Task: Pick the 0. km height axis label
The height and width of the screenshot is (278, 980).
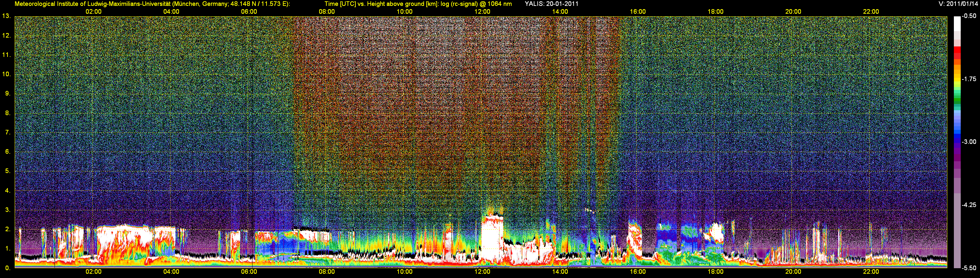Action: [8, 268]
